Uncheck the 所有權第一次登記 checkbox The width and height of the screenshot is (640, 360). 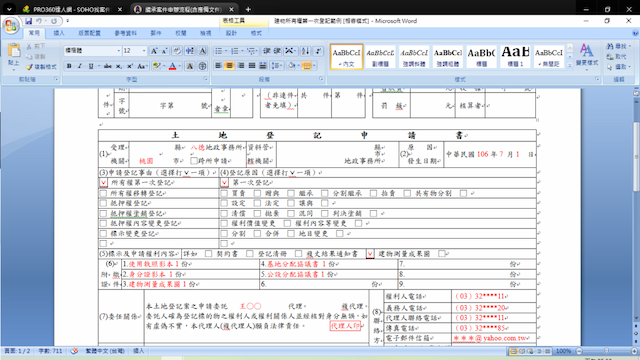pyautogui.click(x=103, y=182)
